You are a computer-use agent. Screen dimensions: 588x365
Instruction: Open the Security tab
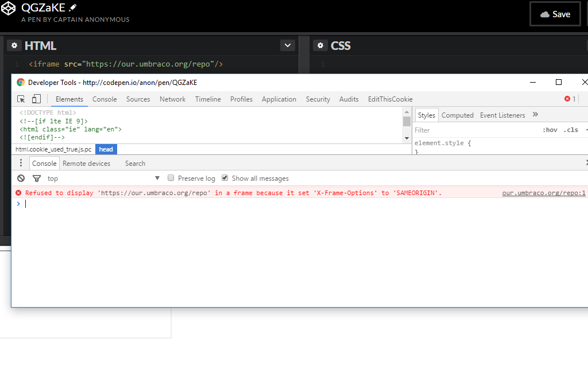[x=318, y=99]
